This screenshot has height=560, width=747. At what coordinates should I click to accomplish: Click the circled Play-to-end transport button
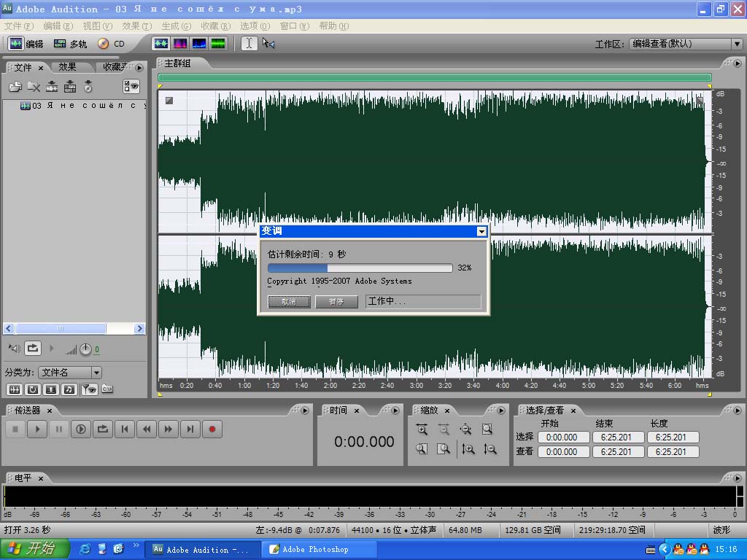click(x=81, y=429)
